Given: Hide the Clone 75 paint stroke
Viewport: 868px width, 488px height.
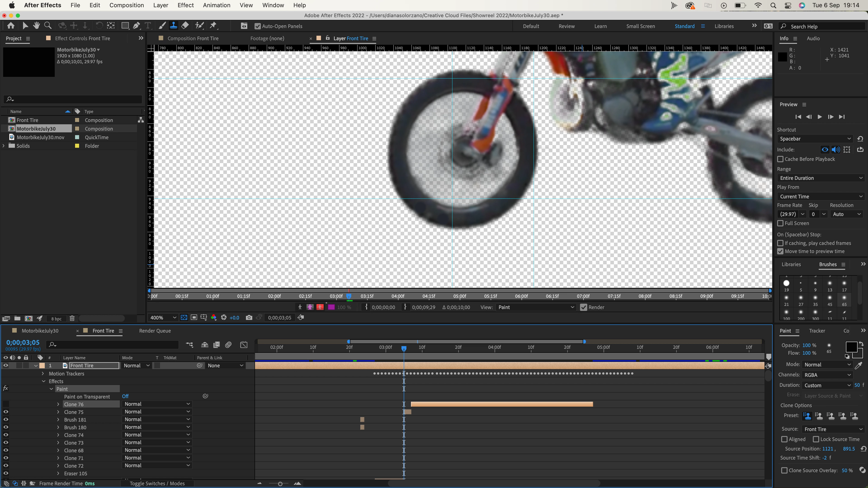Looking at the screenshot, I should pyautogui.click(x=6, y=412).
